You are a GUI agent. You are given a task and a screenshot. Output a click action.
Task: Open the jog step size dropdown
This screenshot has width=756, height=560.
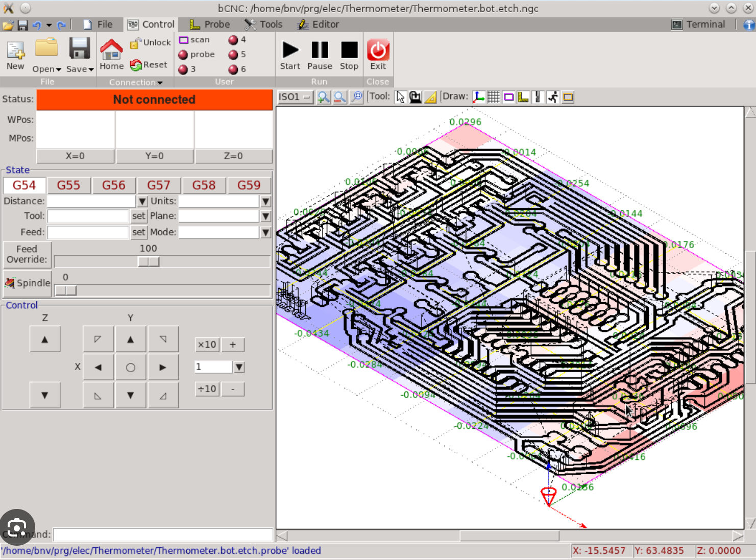click(239, 367)
